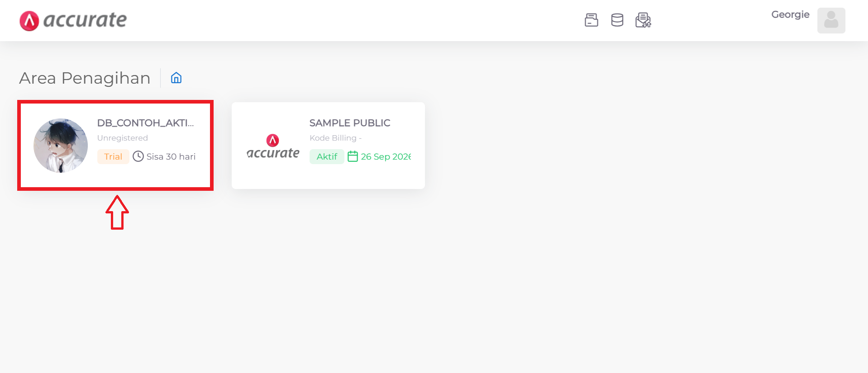Open the DB_CONTOH_AKTI... database title

point(145,123)
